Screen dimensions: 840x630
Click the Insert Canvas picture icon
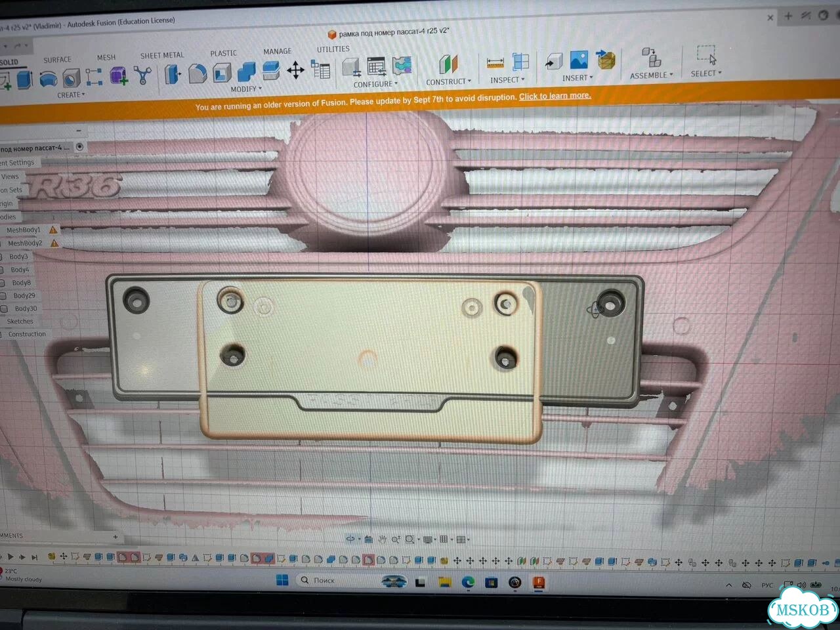point(578,60)
